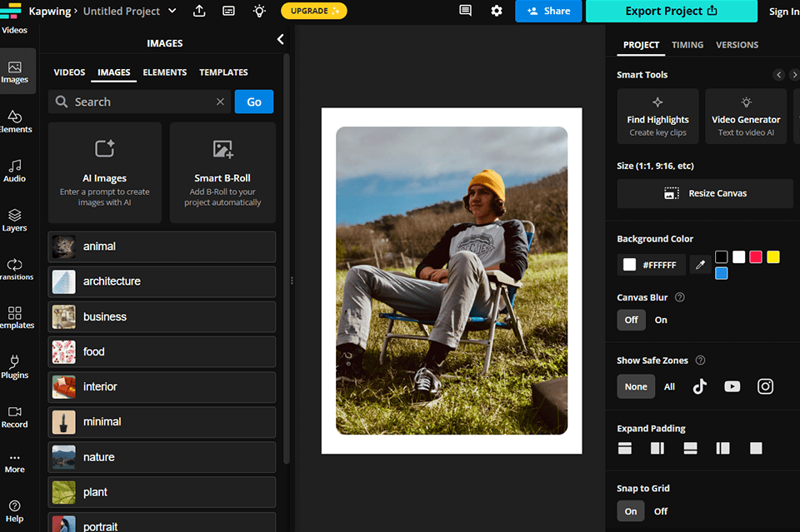Open the Versions tab

click(737, 45)
